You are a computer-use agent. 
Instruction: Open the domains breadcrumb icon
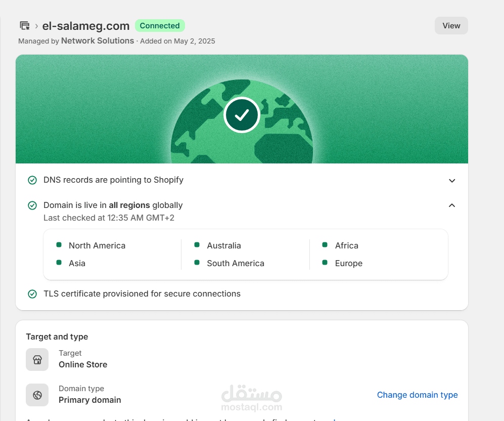tap(25, 26)
